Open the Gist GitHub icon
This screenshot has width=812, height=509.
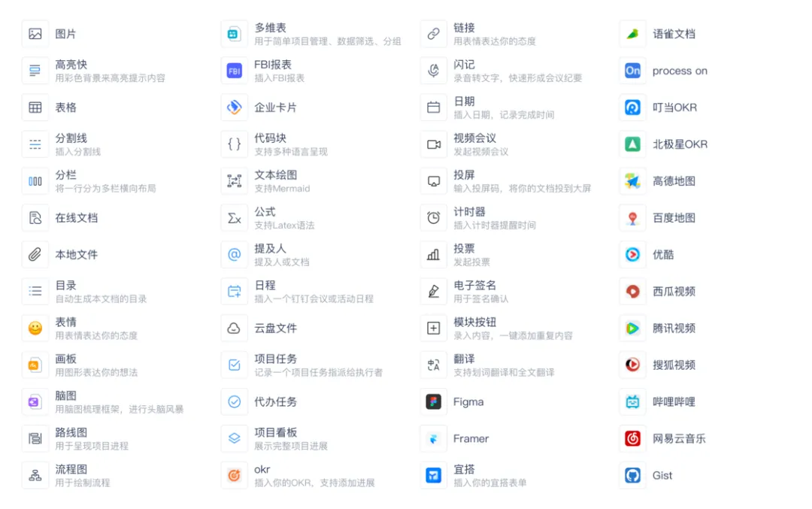[632, 475]
